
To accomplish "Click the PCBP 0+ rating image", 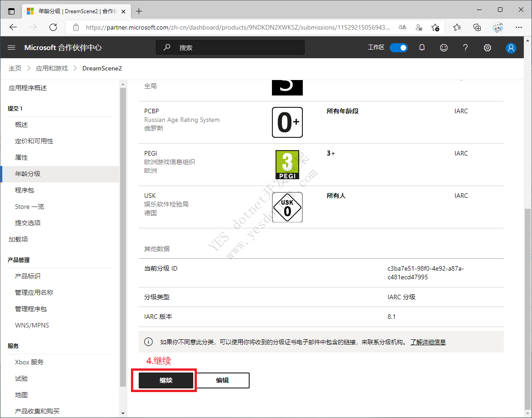I will [x=287, y=122].
